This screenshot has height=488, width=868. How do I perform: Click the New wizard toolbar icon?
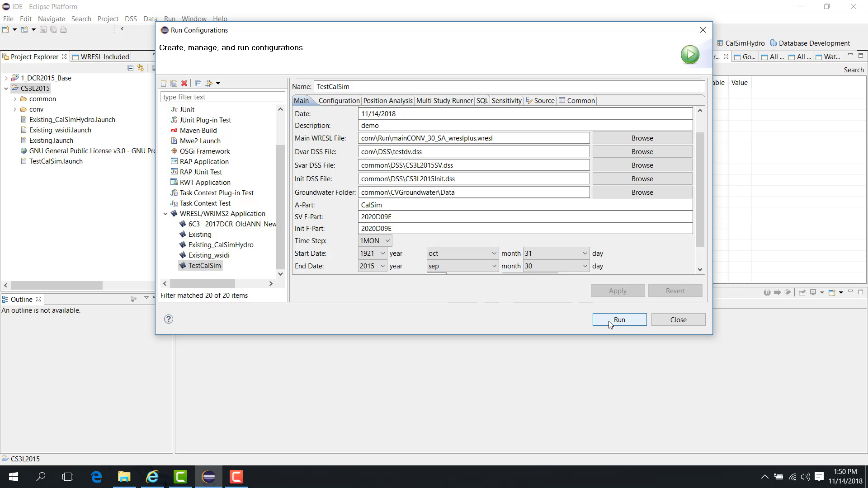coord(6,30)
